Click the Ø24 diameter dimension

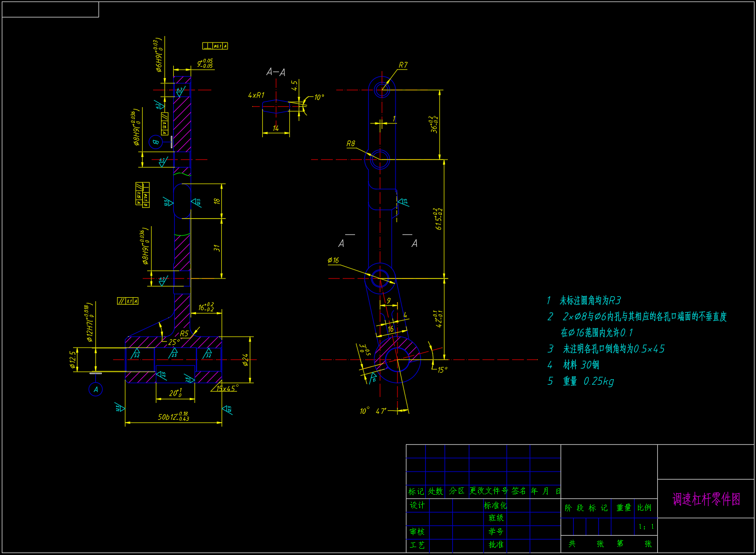(x=245, y=360)
